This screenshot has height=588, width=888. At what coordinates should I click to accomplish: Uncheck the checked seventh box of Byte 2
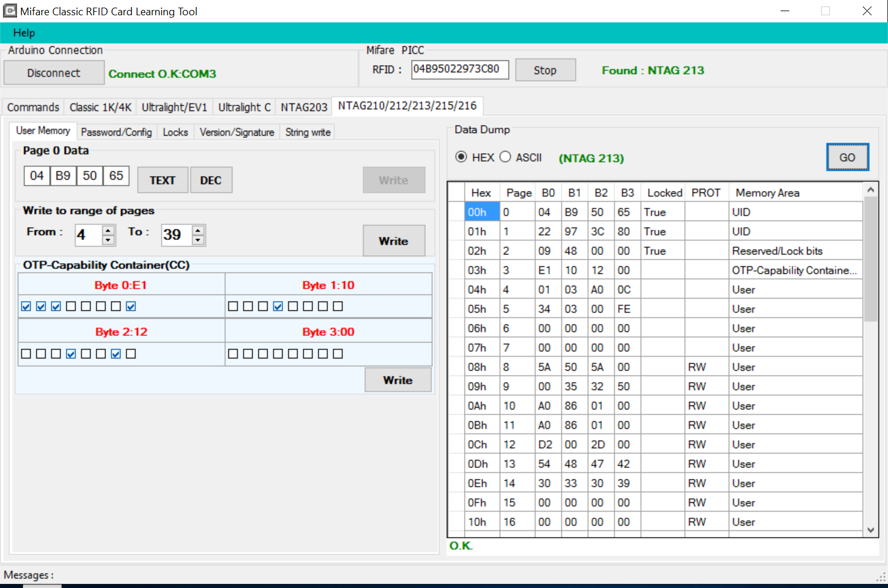(116, 354)
